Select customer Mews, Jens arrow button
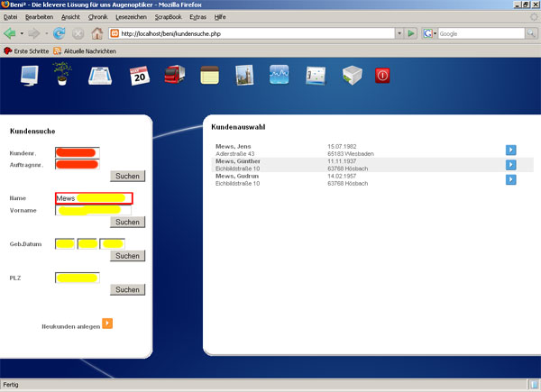 pyautogui.click(x=510, y=150)
